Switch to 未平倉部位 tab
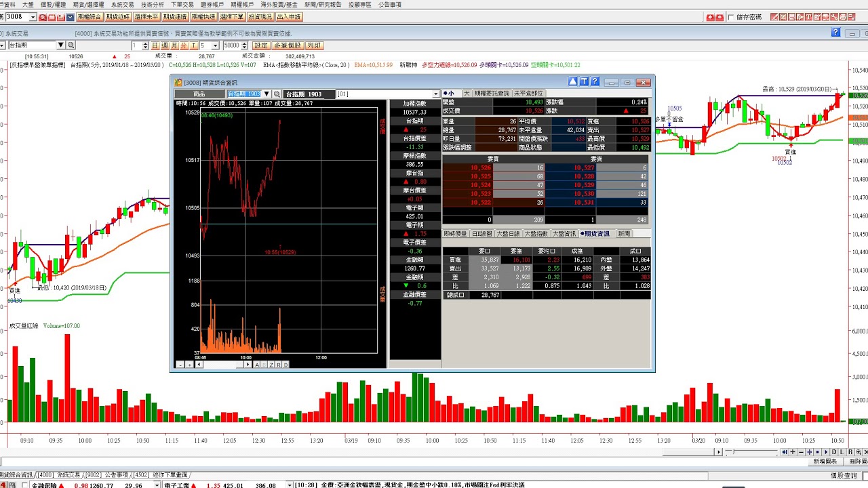This screenshot has width=868, height=488. click(529, 94)
